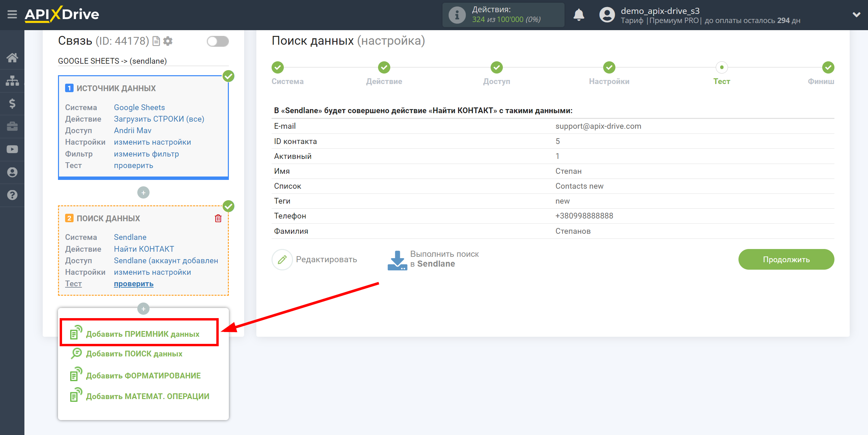Viewport: 868px width, 435px height.
Task: Click 'изменить настройки' in data search block
Action: coord(152,272)
